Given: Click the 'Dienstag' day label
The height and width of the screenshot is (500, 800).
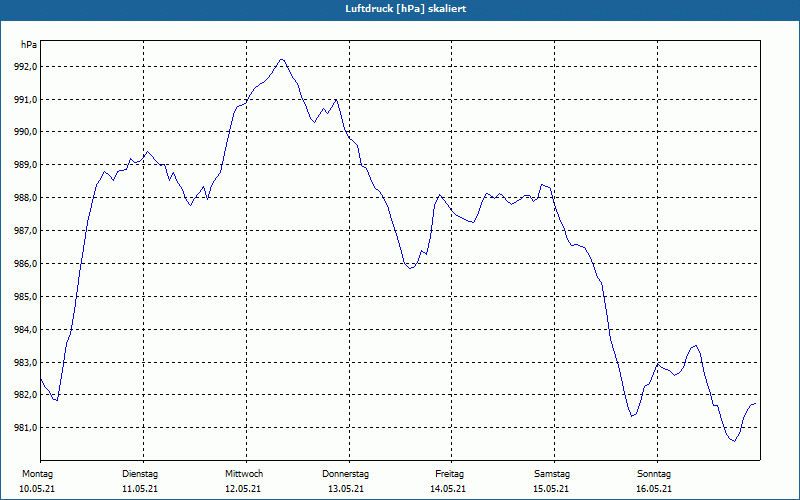Looking at the screenshot, I should pos(140,474).
